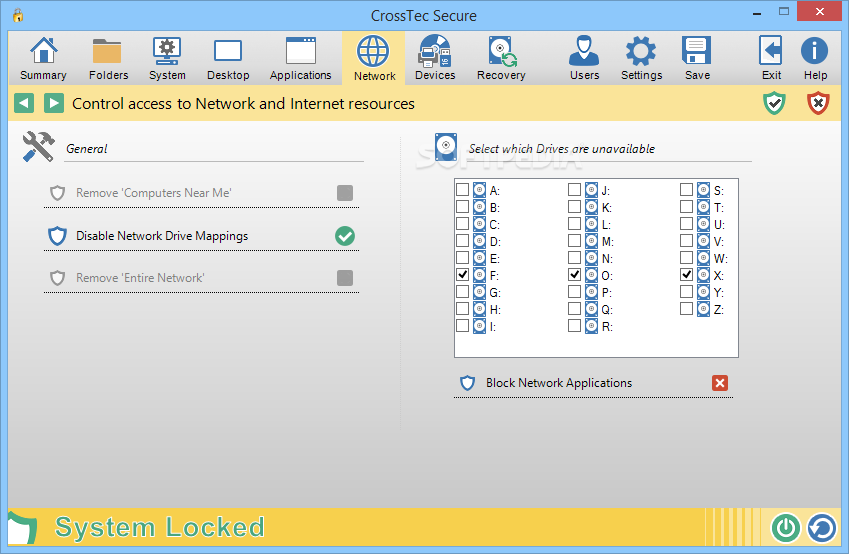Click shield icon beside Block Network Applications
The width and height of the screenshot is (849, 554).
467,383
